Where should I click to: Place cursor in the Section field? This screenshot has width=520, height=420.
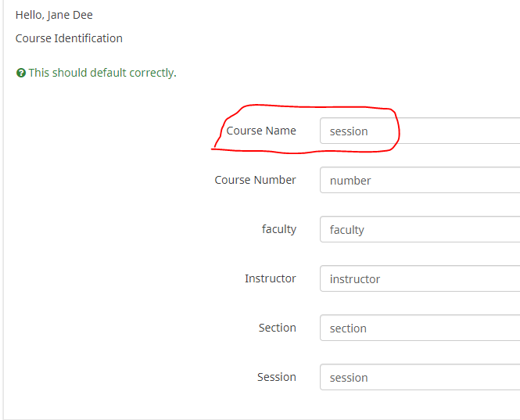coord(420,328)
